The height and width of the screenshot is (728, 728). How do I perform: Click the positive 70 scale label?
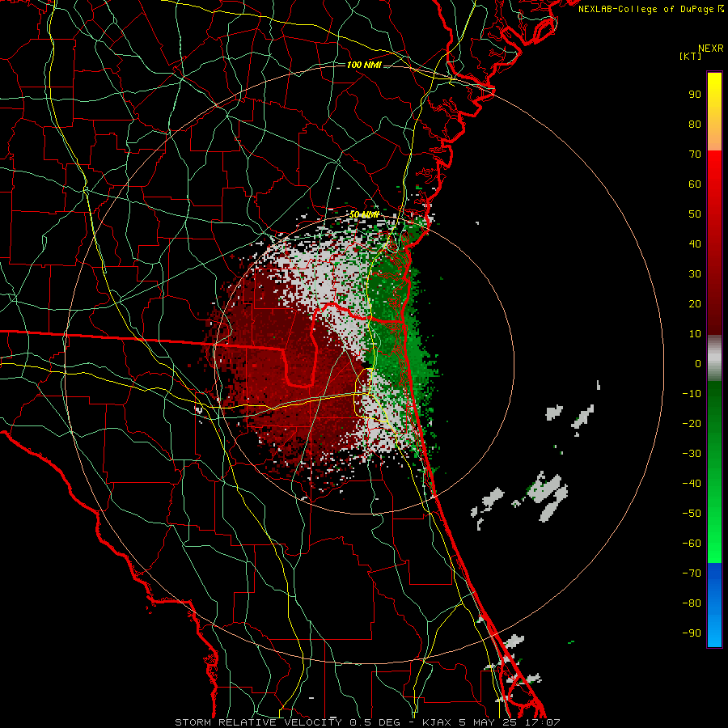pyautogui.click(x=695, y=154)
